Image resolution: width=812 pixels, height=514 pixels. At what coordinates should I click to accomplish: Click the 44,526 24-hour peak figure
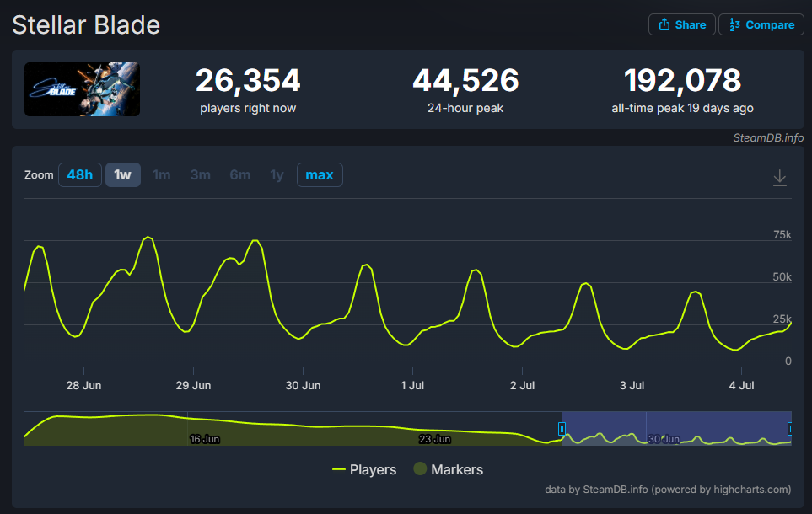[x=465, y=81]
